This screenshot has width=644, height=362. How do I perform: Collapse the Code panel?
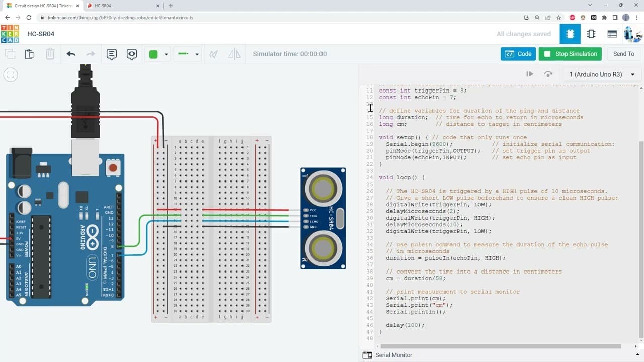(518, 54)
